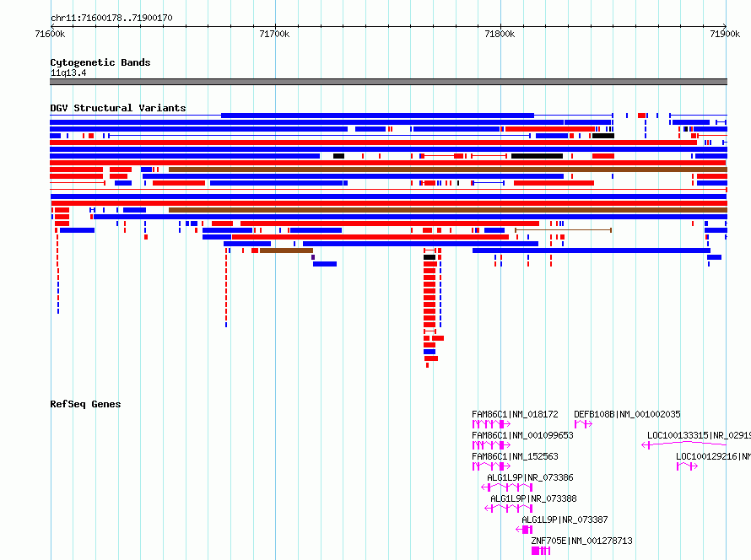Select the short brown variant below the blue bars near 71700k
The height and width of the screenshot is (560, 751).
[x=286, y=250]
